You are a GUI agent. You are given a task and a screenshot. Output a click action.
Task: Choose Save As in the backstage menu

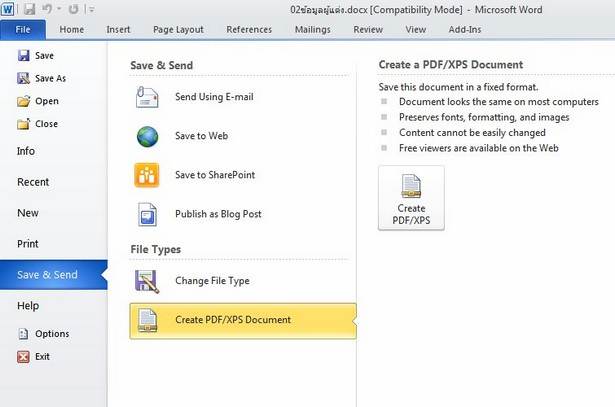point(50,78)
